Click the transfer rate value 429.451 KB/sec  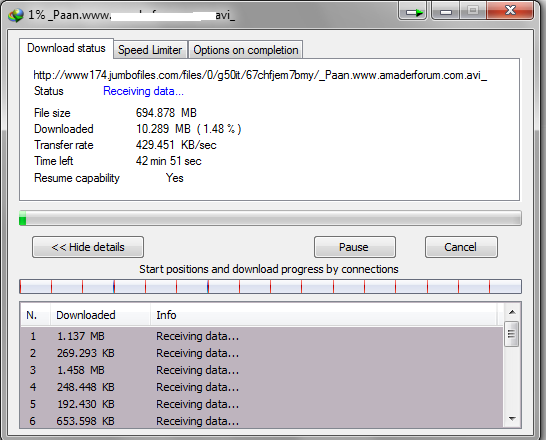pos(176,145)
